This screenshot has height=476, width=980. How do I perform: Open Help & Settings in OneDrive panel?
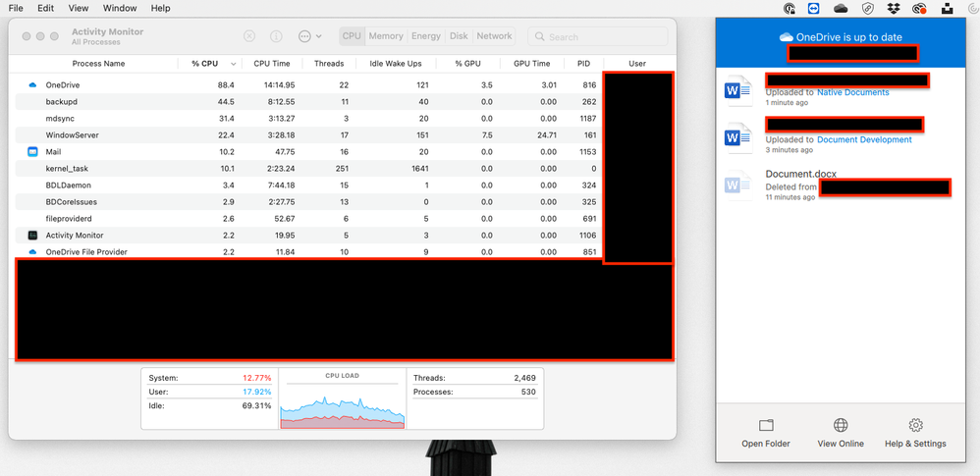point(915,433)
